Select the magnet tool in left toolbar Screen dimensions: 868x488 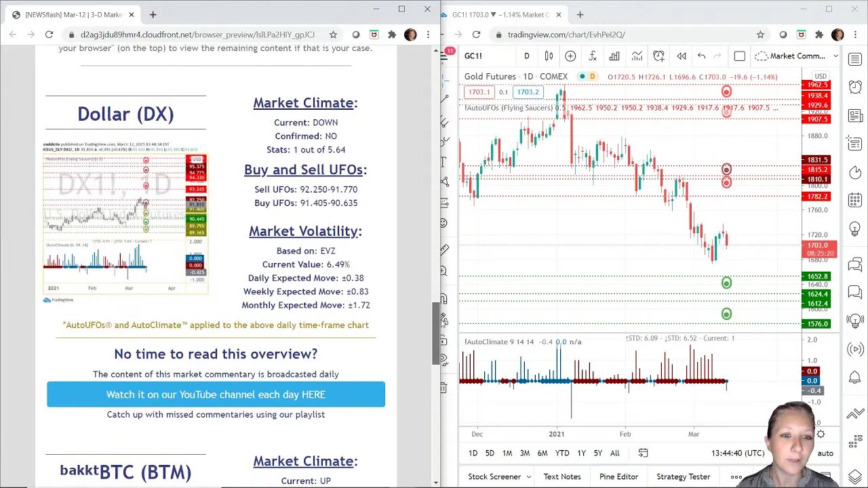tap(443, 298)
